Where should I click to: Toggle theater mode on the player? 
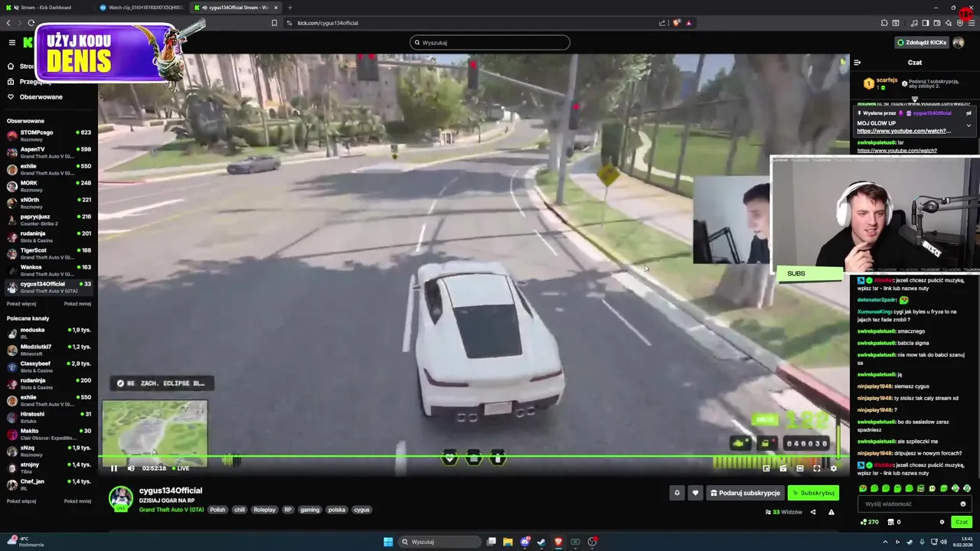(800, 468)
